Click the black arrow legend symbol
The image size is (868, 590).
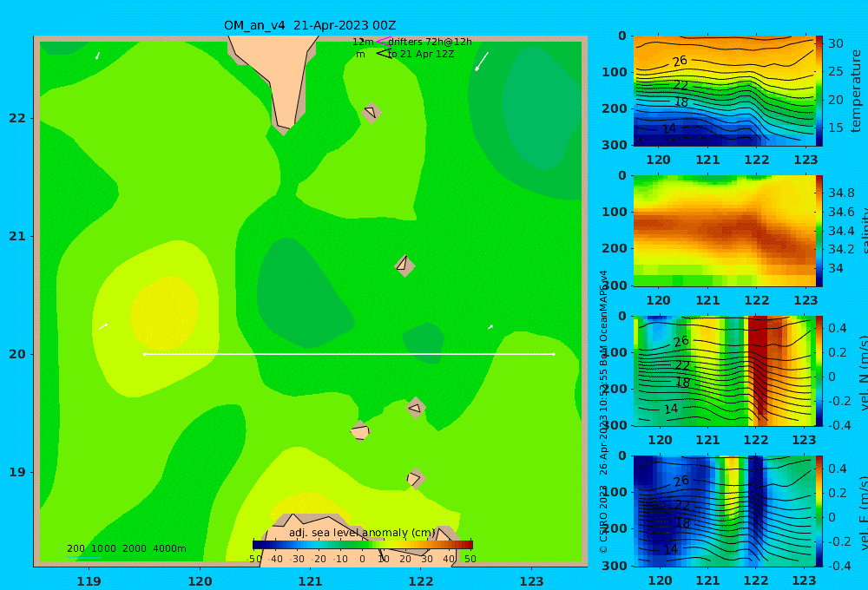point(383,54)
